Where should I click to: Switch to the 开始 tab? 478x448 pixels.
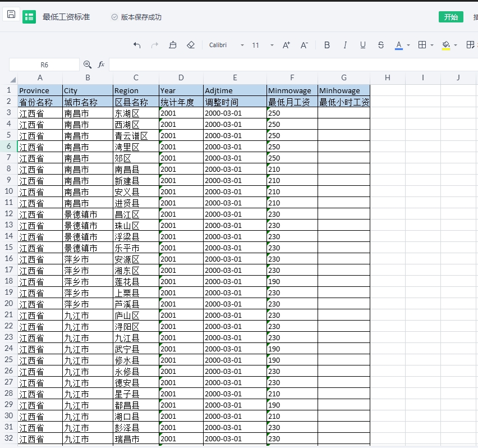point(451,17)
